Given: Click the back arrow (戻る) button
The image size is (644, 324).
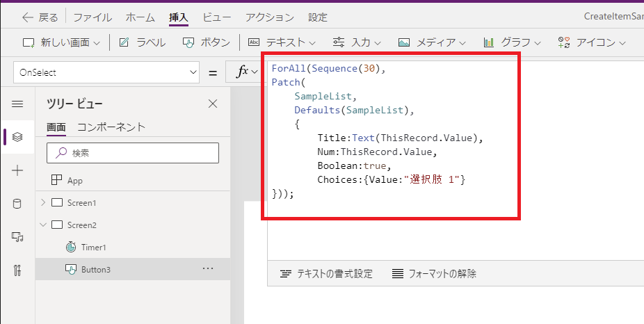Looking at the screenshot, I should tap(40, 17).
